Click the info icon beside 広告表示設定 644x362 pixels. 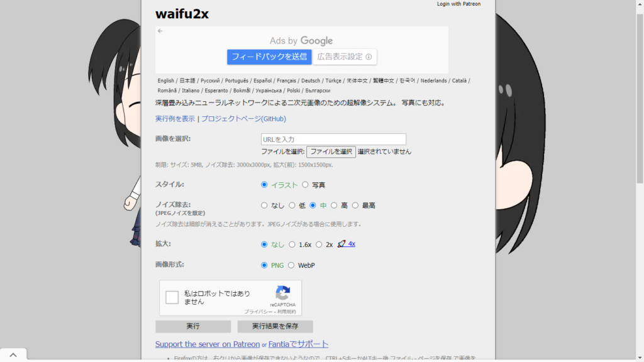(x=369, y=57)
